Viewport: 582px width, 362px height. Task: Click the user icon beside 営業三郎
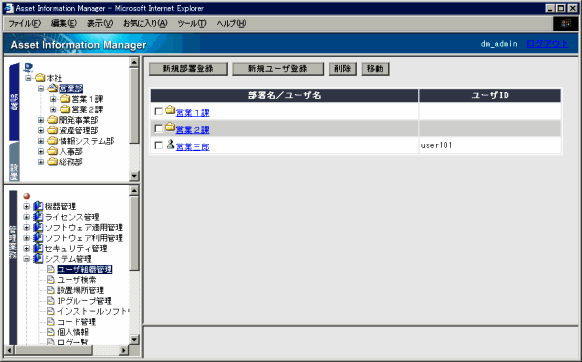click(x=170, y=144)
